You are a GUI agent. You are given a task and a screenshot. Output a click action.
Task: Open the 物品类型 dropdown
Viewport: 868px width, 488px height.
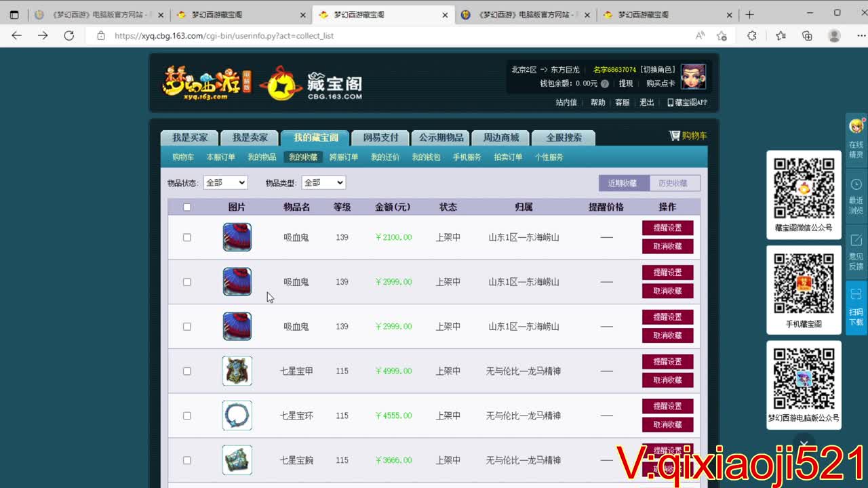pyautogui.click(x=323, y=182)
